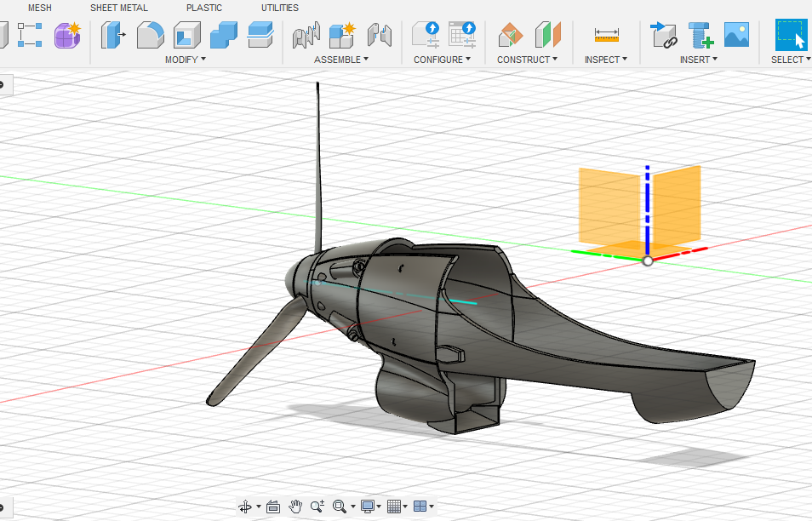Select the As-built Joint icon
This screenshot has height=521, width=812.
coord(380,35)
